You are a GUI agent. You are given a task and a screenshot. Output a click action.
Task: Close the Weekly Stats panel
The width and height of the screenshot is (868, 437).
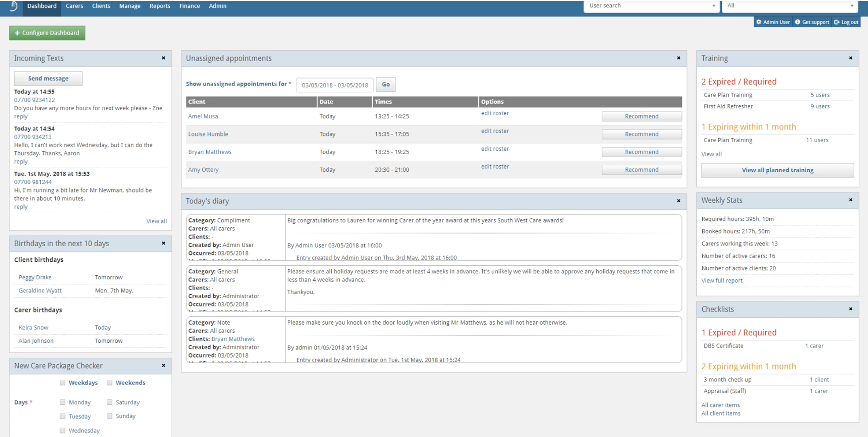coord(851,200)
